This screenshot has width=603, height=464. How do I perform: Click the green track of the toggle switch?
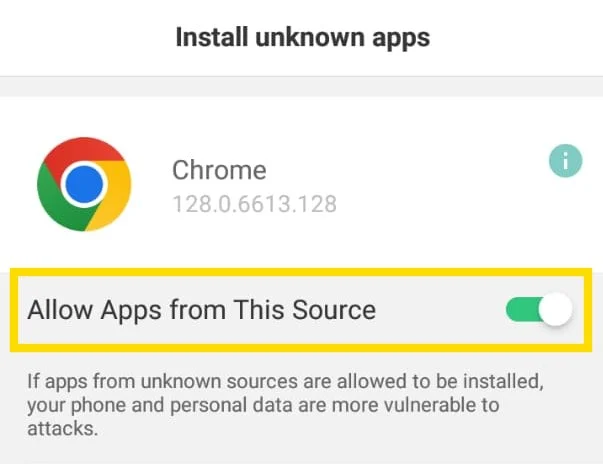click(523, 310)
